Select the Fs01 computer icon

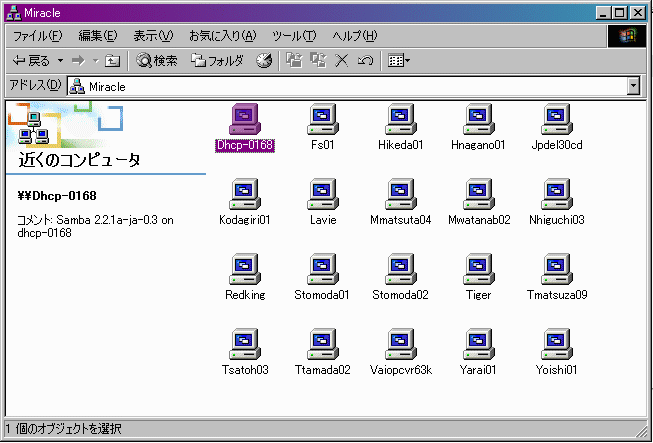323,119
